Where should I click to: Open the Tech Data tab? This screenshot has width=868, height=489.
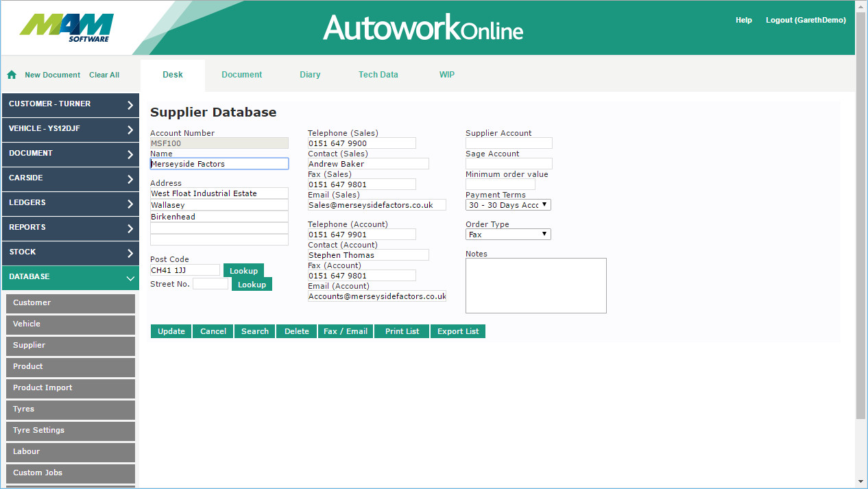[378, 75]
